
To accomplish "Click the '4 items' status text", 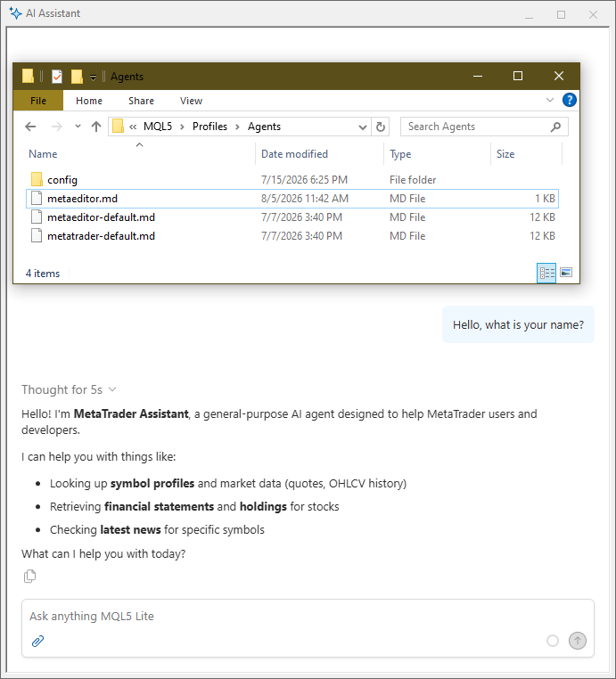I will (43, 274).
